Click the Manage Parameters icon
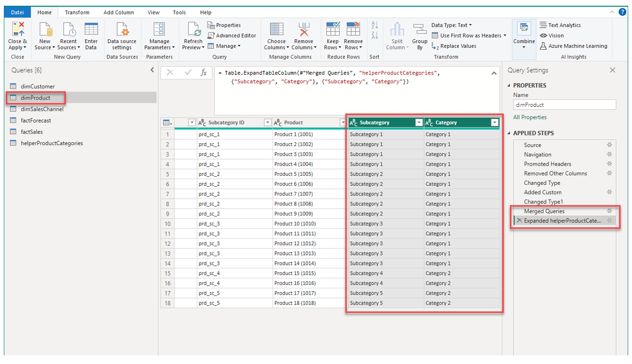632x364 pixels. click(x=159, y=30)
